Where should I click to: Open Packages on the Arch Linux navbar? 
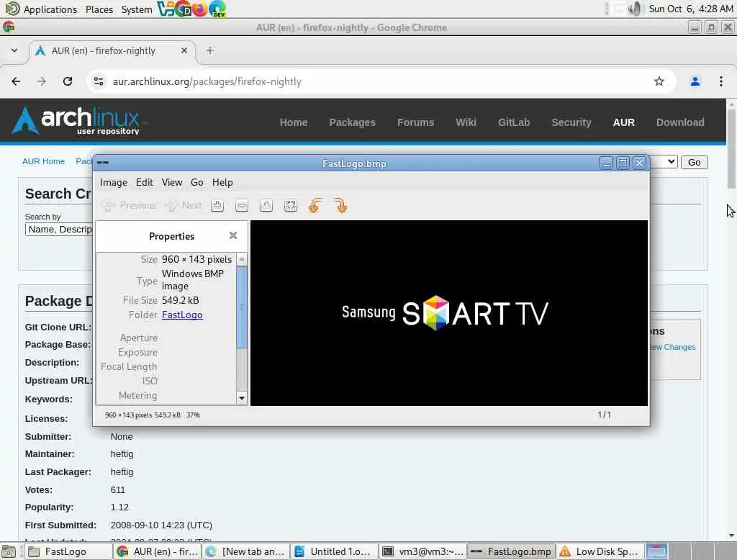[x=352, y=122]
